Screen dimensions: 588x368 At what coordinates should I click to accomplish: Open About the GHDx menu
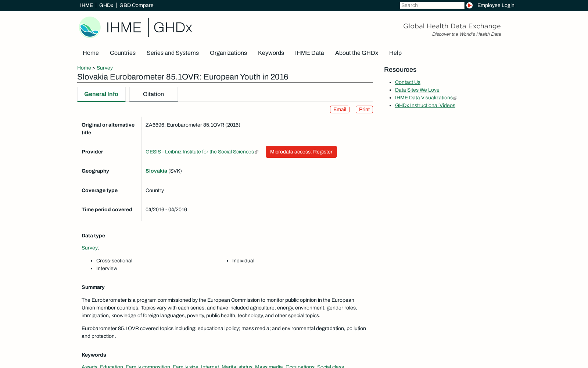tap(356, 53)
